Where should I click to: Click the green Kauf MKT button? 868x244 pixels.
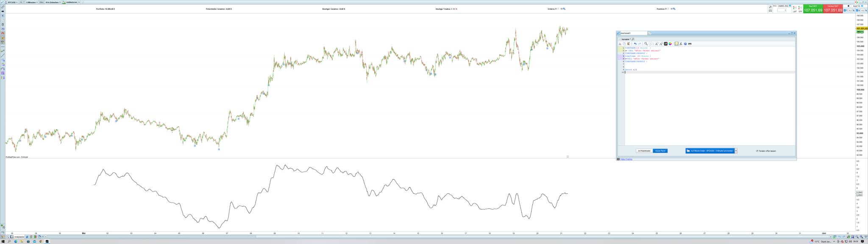[x=813, y=9]
